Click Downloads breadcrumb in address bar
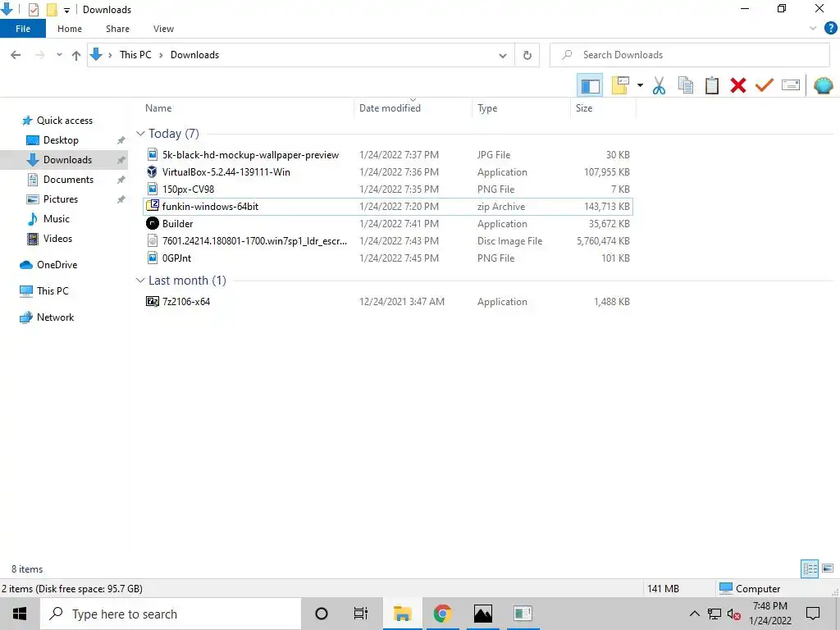This screenshot has height=630, width=840. pyautogui.click(x=194, y=55)
